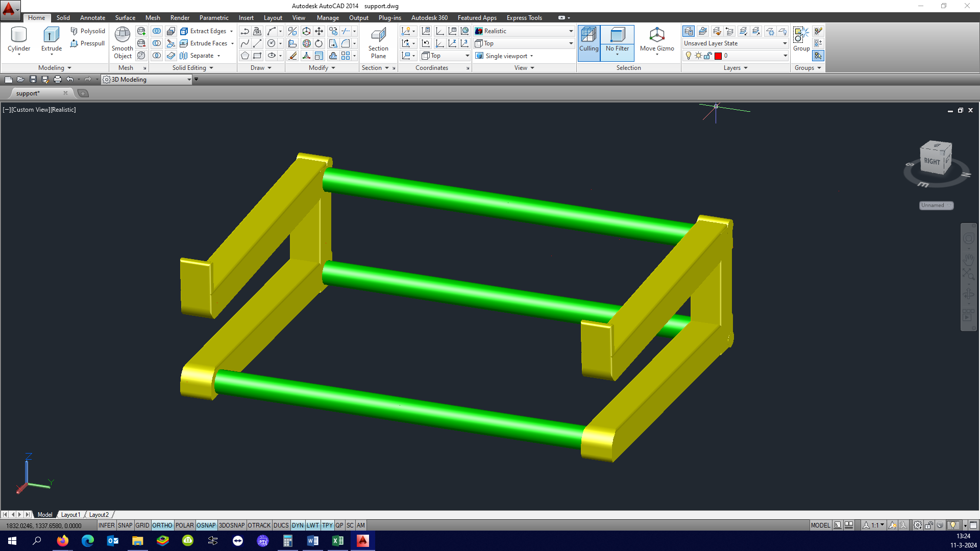Switch to the Solid ribbon tab

[x=63, y=18]
